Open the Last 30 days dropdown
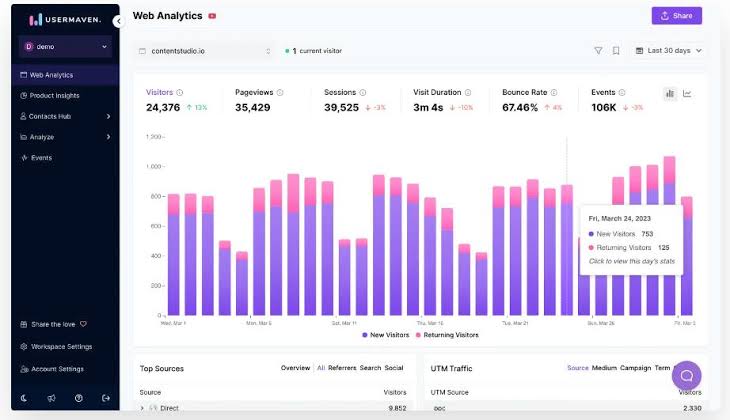The height and width of the screenshot is (420, 730). 669,51
